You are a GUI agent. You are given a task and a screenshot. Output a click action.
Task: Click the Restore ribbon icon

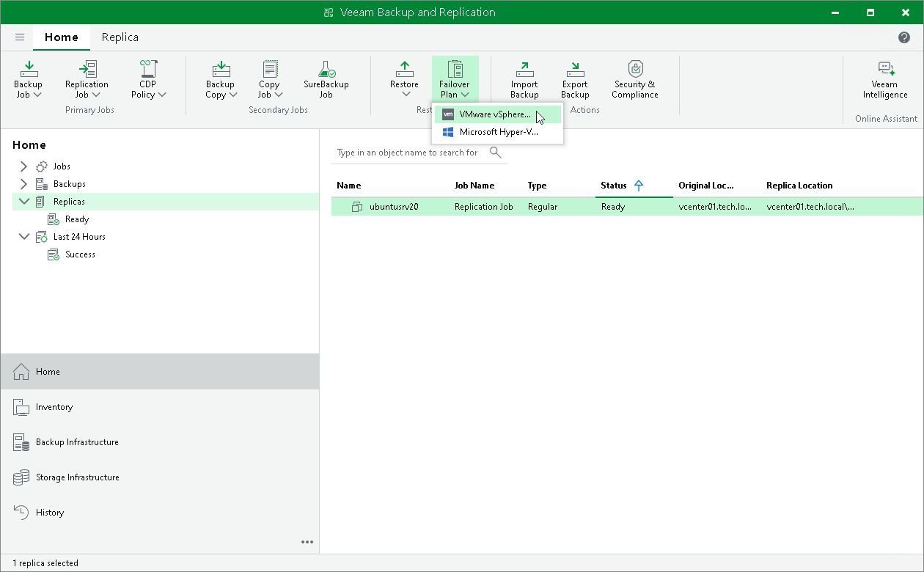click(x=404, y=70)
